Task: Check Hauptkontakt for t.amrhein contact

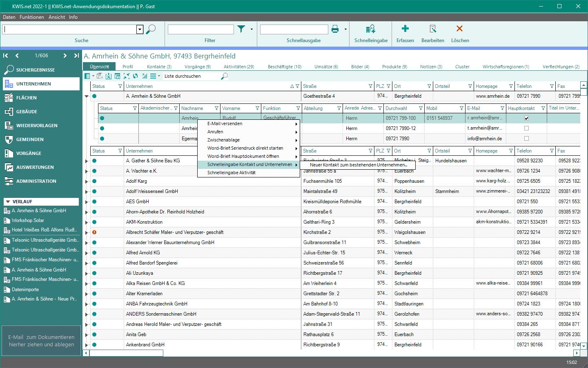Action: (x=526, y=128)
